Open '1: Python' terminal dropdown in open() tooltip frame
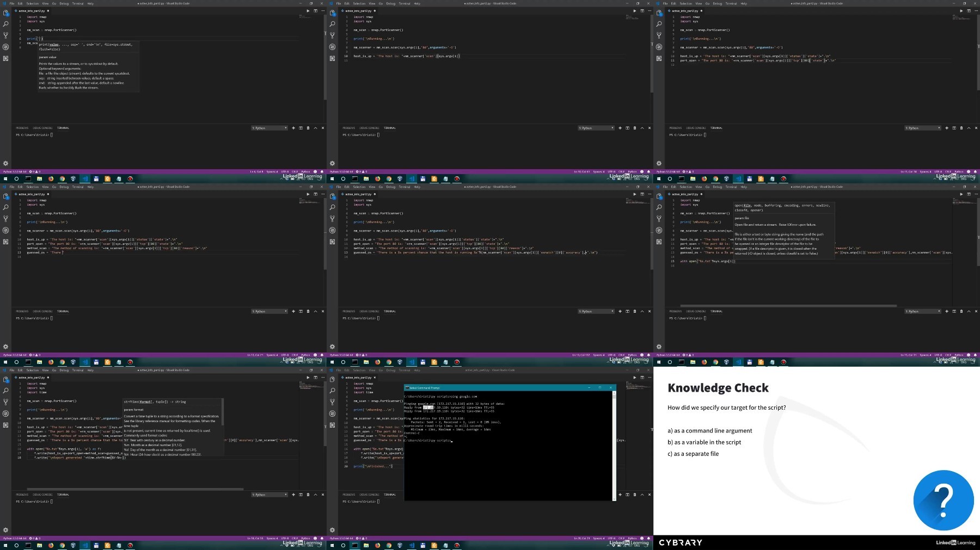980x550 pixels. point(923,311)
